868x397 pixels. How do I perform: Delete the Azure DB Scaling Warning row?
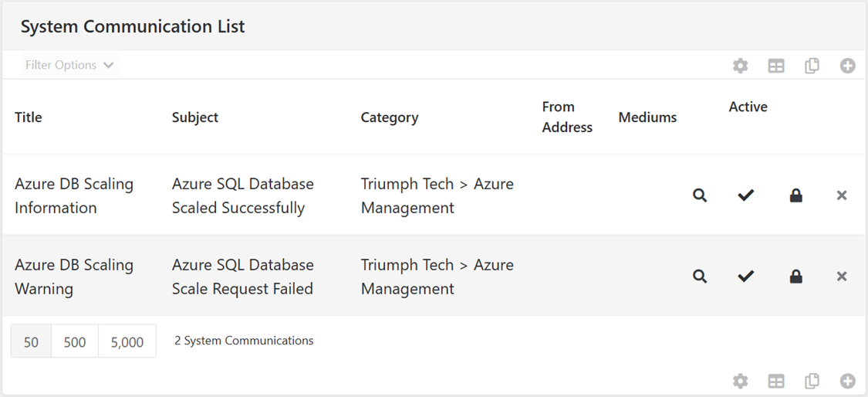842,277
